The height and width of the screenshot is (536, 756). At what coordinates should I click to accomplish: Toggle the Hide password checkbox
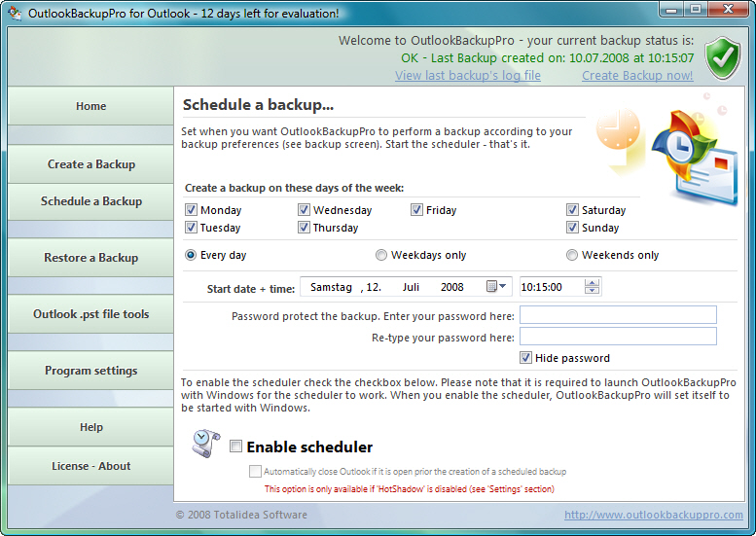pyautogui.click(x=525, y=358)
